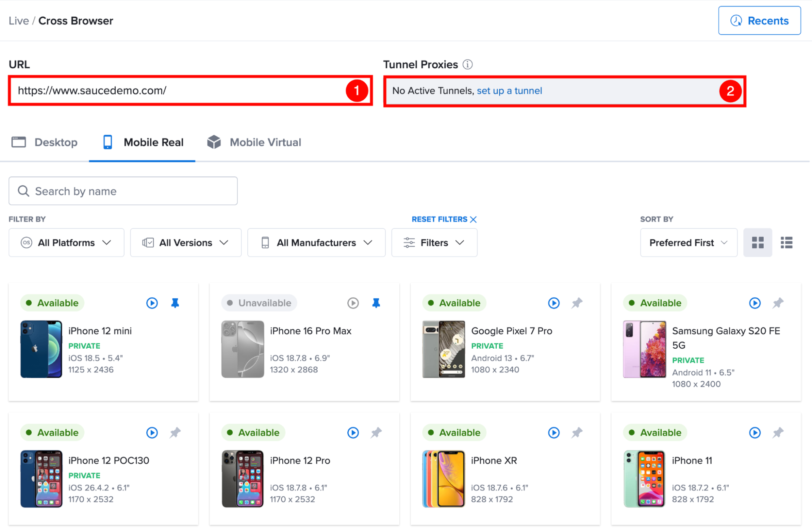Launch session on iPhone 12 Pro

(353, 433)
